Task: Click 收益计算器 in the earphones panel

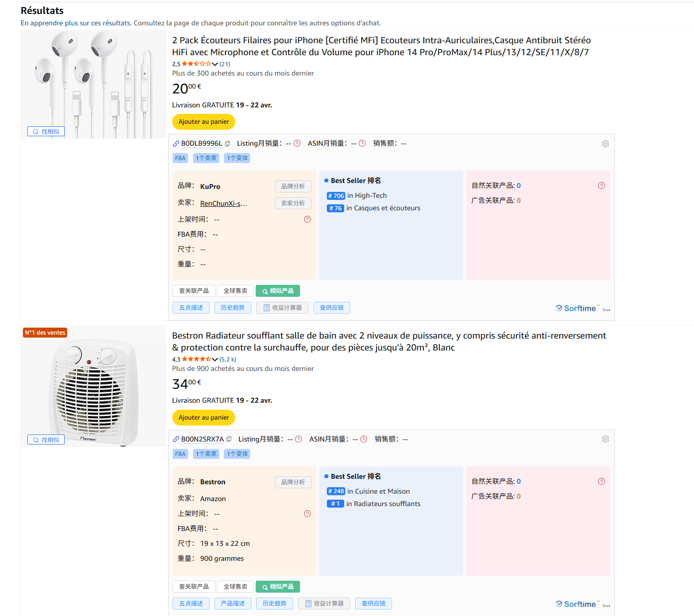Action: (x=282, y=308)
